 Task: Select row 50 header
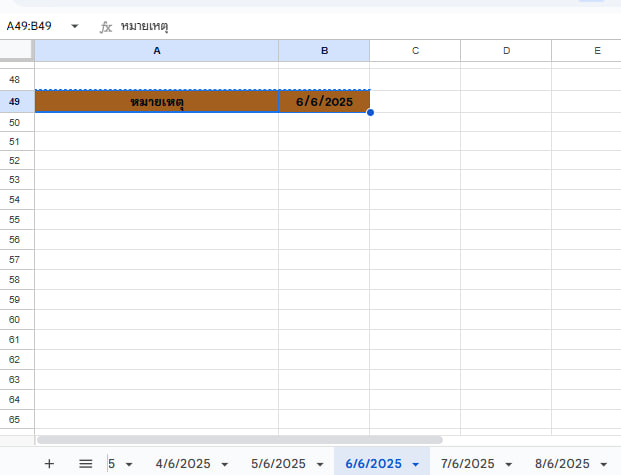pyautogui.click(x=17, y=122)
